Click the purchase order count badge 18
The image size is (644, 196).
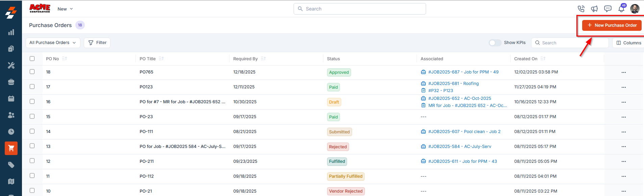80,25
